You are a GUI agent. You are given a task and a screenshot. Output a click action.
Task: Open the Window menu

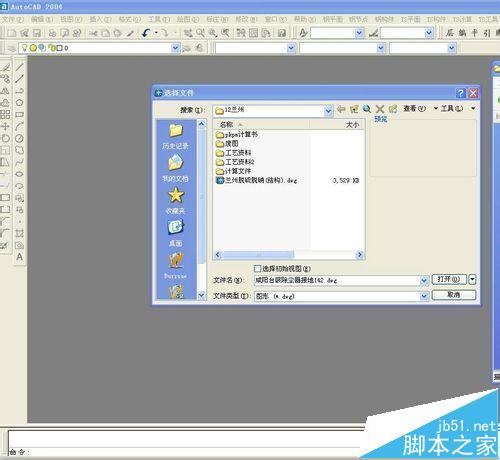pyautogui.click(x=275, y=19)
